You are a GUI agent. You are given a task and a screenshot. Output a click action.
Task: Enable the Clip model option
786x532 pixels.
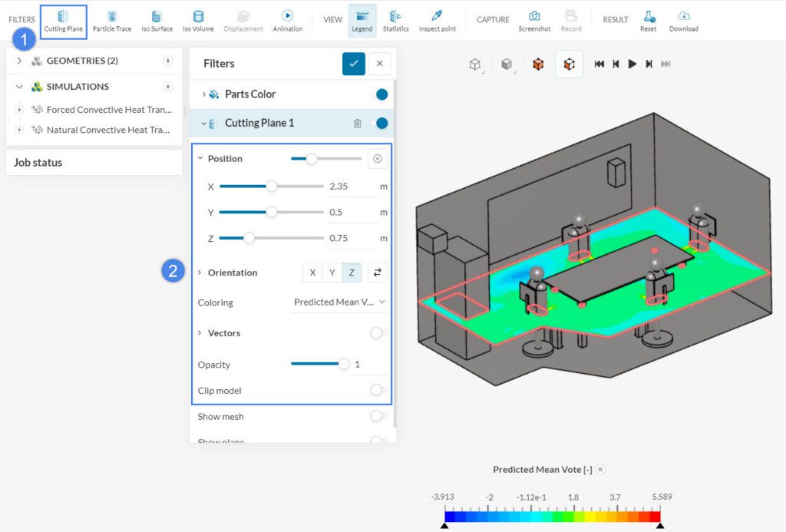(377, 390)
